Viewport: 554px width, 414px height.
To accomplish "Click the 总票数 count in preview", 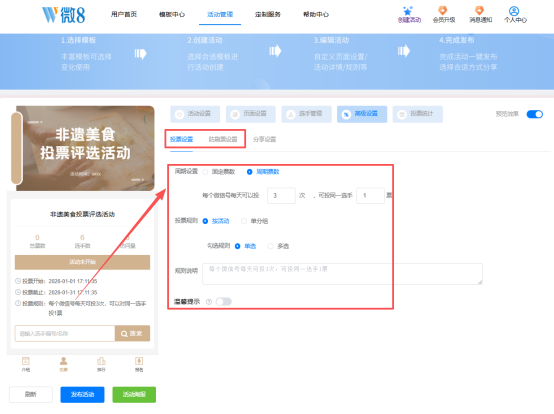I will [x=37, y=241].
